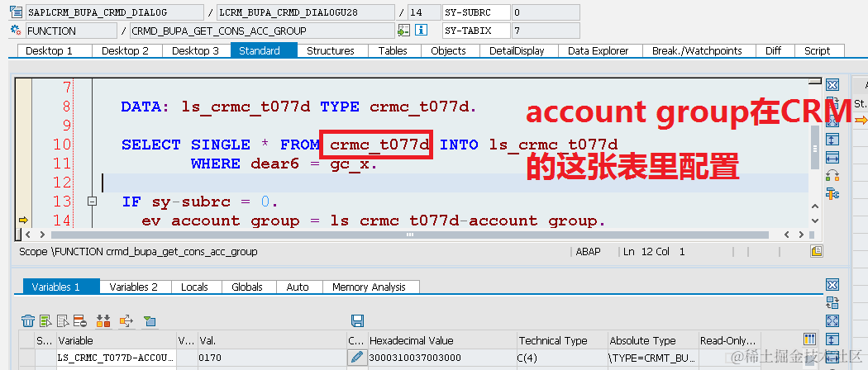Open the Desktop 3 tab

(195, 51)
